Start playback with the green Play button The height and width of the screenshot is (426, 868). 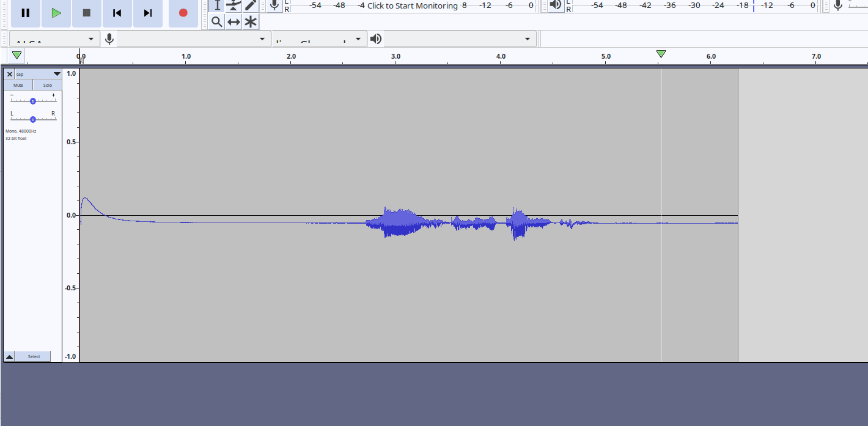tap(56, 13)
